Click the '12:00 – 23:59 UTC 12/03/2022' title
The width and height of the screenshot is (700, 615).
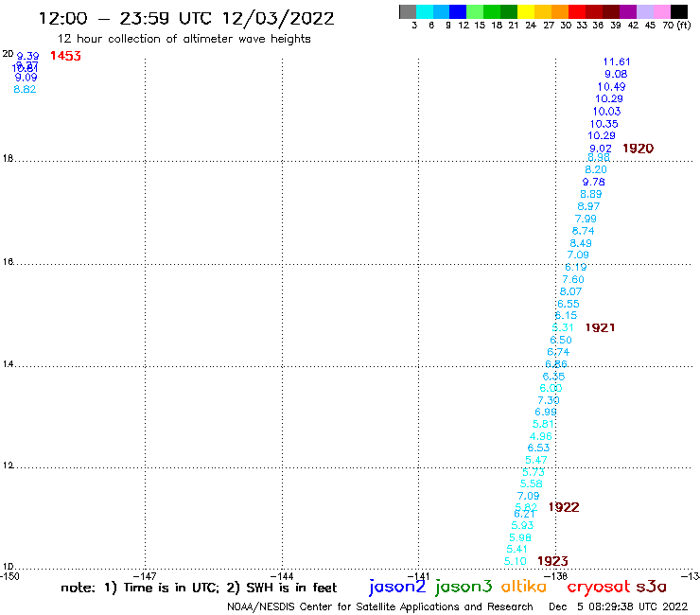[186, 18]
